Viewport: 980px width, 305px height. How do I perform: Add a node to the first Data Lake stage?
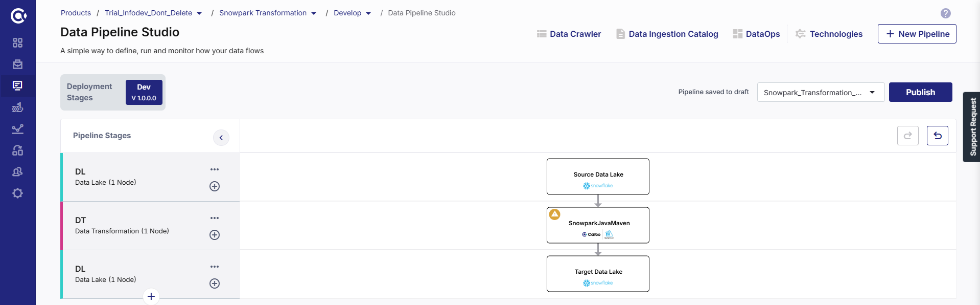tap(215, 186)
